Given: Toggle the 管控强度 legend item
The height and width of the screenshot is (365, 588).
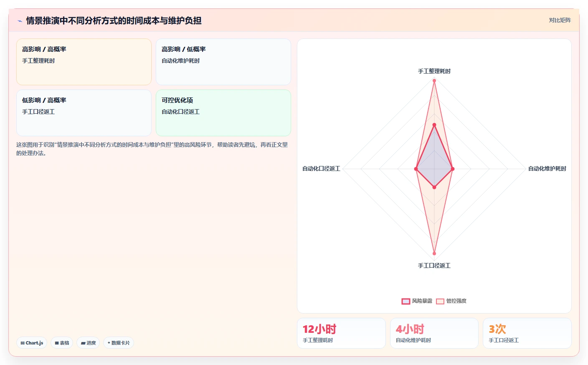Looking at the screenshot, I should coord(451,301).
